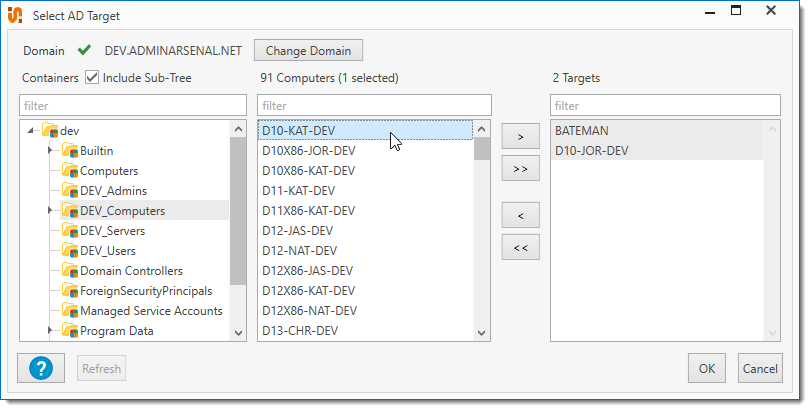Expand the DEV_Computers container node
Viewport: 810px width, 410px height.
click(x=50, y=210)
